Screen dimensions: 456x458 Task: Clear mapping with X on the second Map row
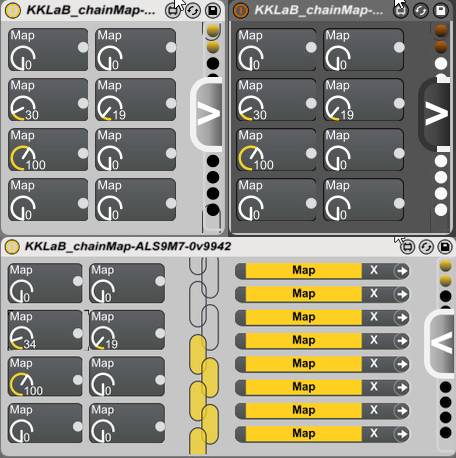pos(374,294)
